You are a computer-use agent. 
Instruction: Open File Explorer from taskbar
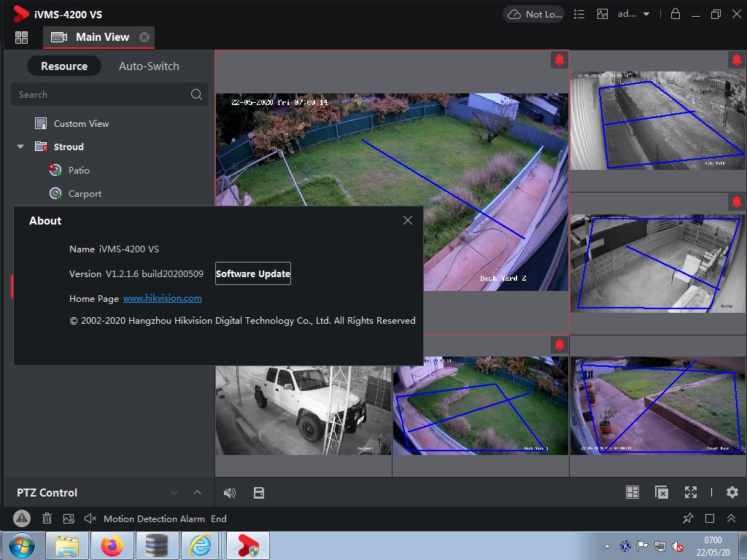click(x=67, y=545)
